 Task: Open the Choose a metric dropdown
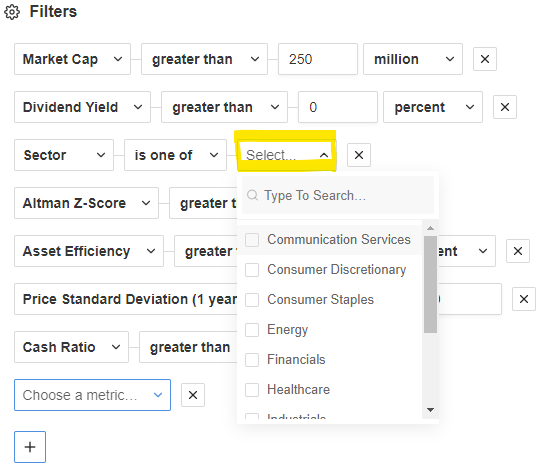[x=93, y=395]
